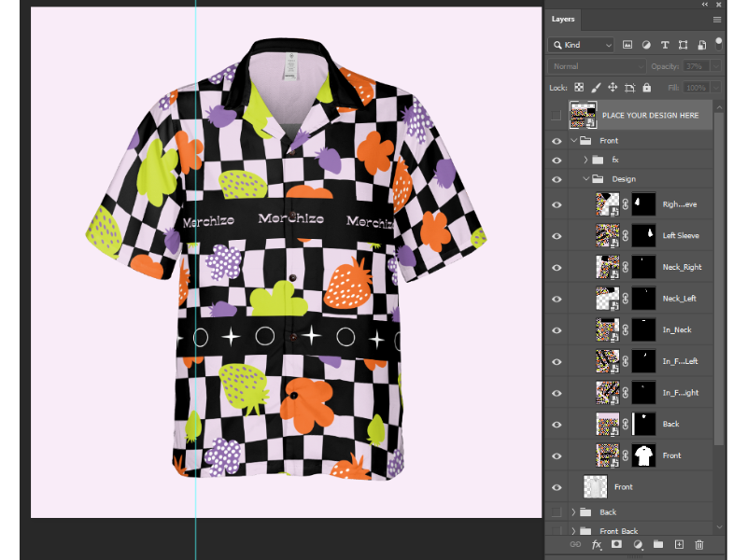The height and width of the screenshot is (560, 747).
Task: Toggle visibility of the Back group
Action: (557, 512)
